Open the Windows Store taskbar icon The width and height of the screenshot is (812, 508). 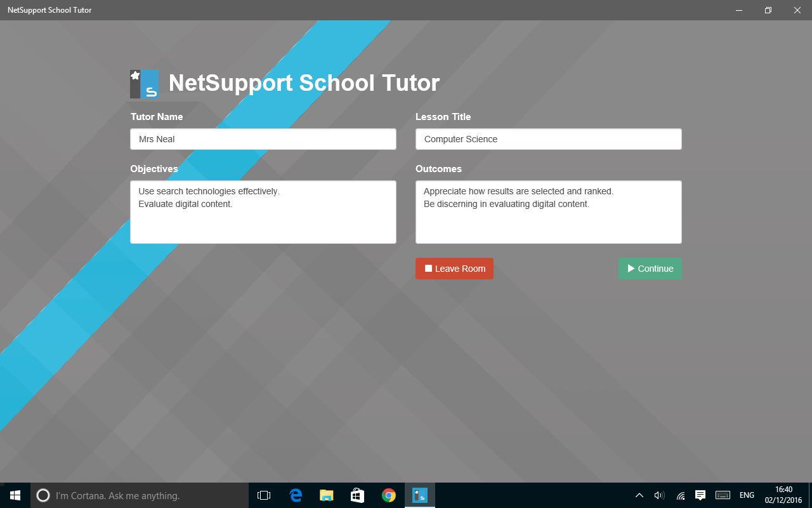click(358, 495)
